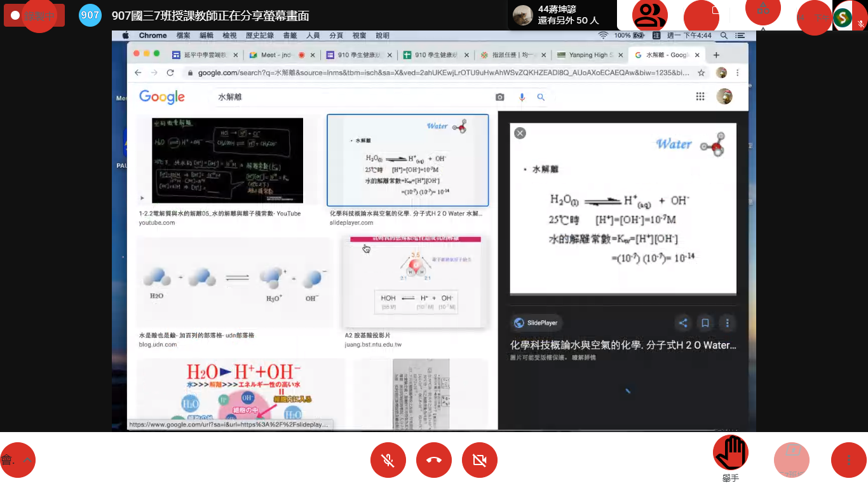Open the Chrome menu in the menu bar
Screen dimensions: 868x488
153,36
